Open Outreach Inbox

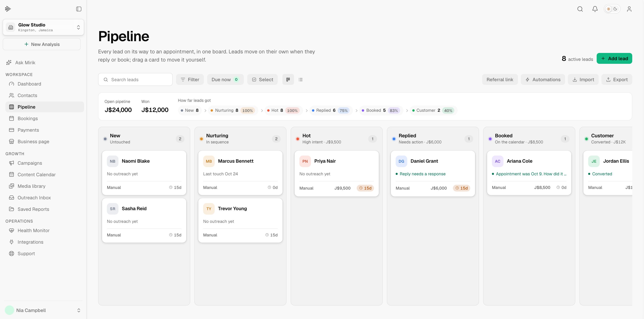pyautogui.click(x=45, y=198)
